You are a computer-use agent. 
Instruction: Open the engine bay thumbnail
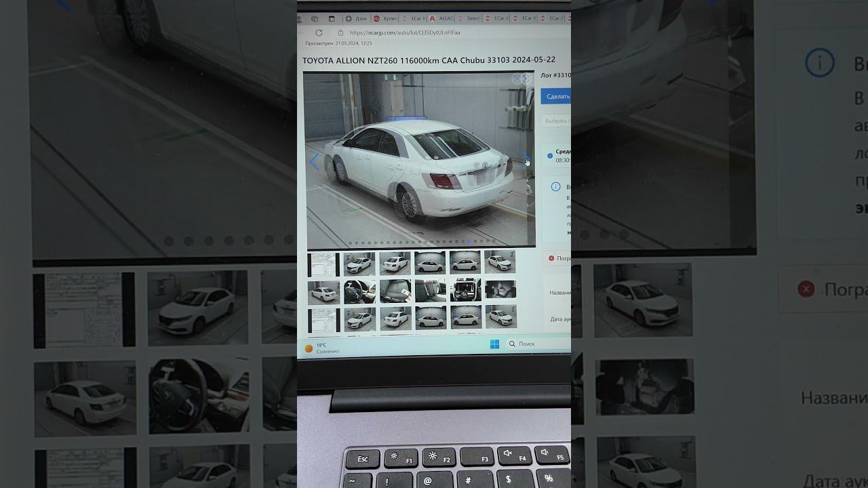[465, 289]
